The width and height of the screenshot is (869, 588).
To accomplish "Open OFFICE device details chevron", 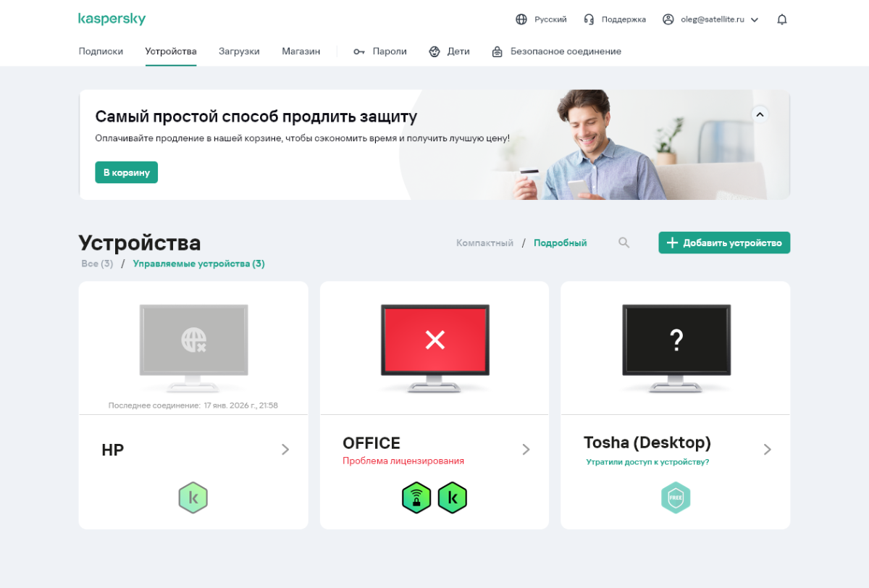I will (526, 450).
